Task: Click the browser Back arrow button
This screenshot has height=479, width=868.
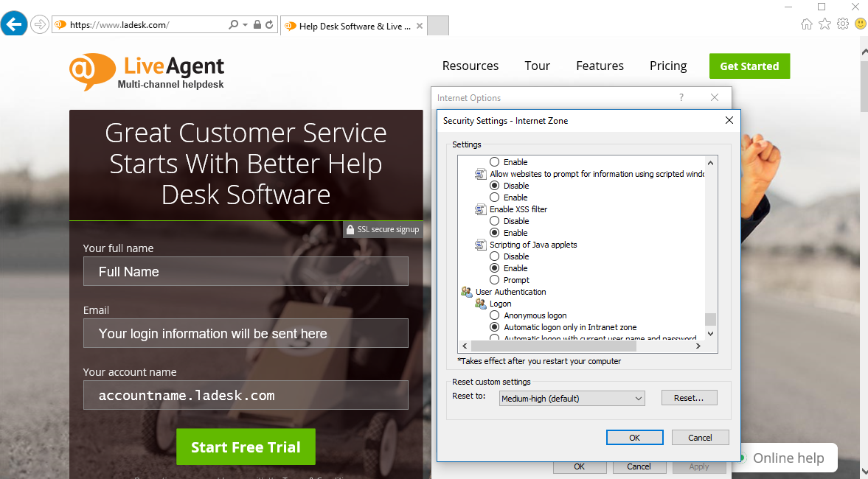Action: (x=14, y=24)
